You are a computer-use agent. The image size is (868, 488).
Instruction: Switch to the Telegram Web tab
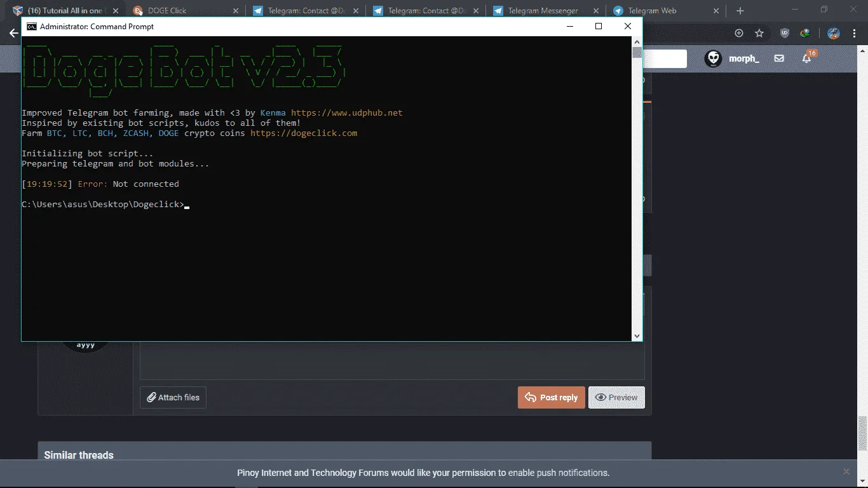[x=666, y=11]
